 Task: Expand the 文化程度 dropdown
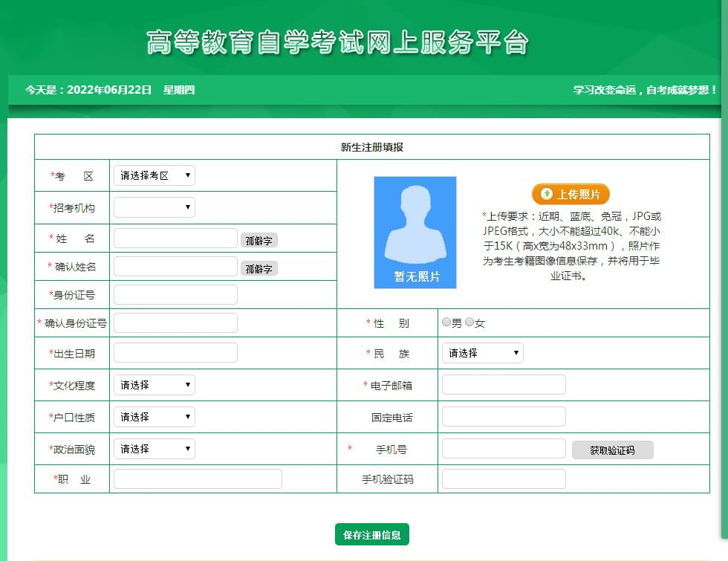coord(155,385)
